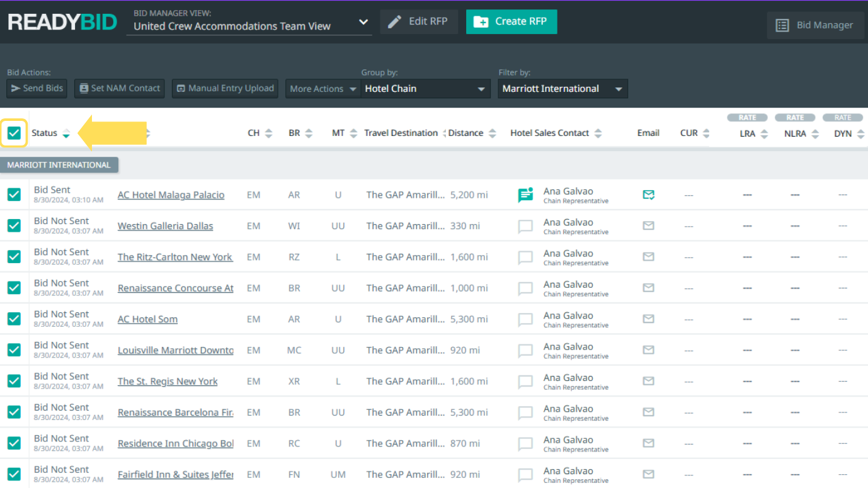Open Bid Manager View team dropdown
This screenshot has height=488, width=868.
249,26
